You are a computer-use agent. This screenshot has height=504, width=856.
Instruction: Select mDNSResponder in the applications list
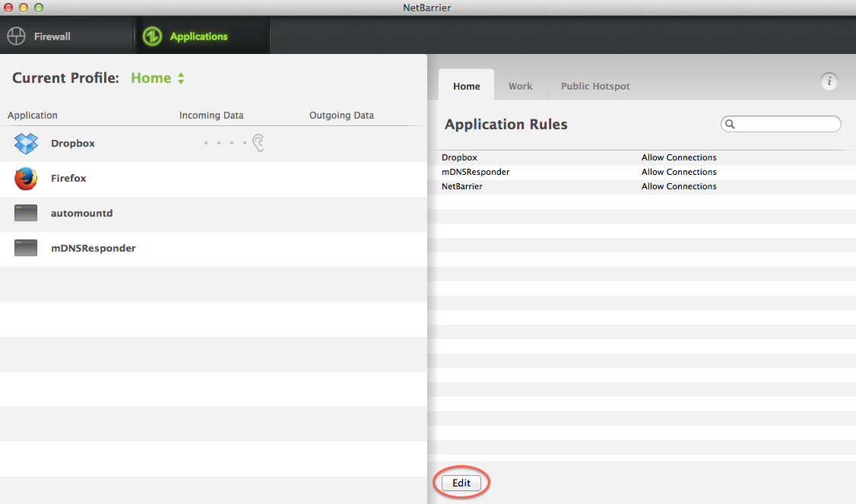[x=214, y=249]
